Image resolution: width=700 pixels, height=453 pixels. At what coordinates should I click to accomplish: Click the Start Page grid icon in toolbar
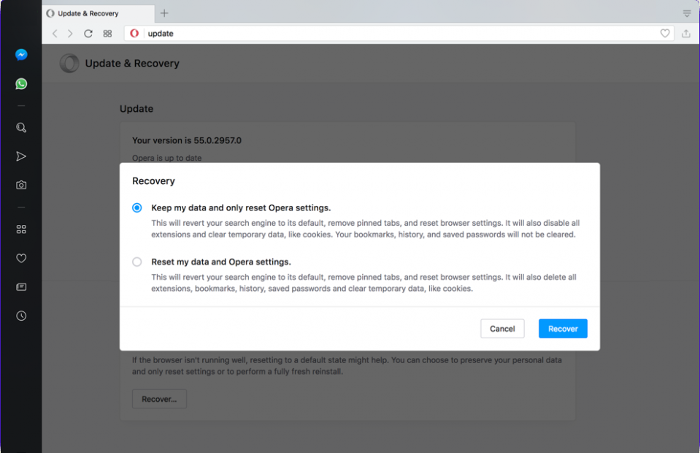(107, 33)
